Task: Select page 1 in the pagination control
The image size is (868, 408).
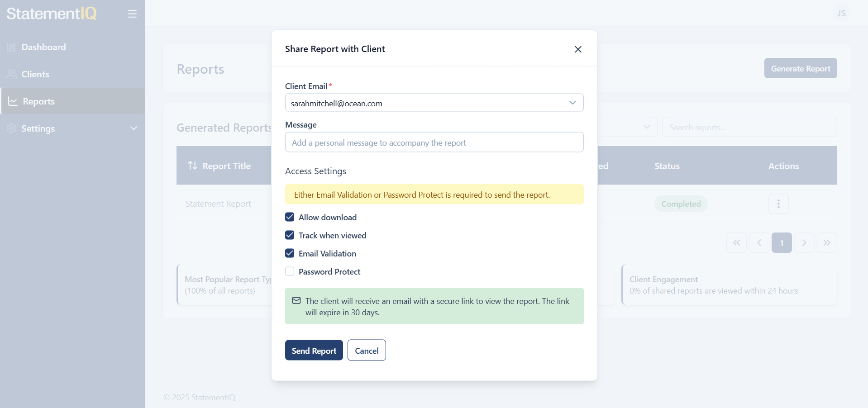Action: (782, 242)
